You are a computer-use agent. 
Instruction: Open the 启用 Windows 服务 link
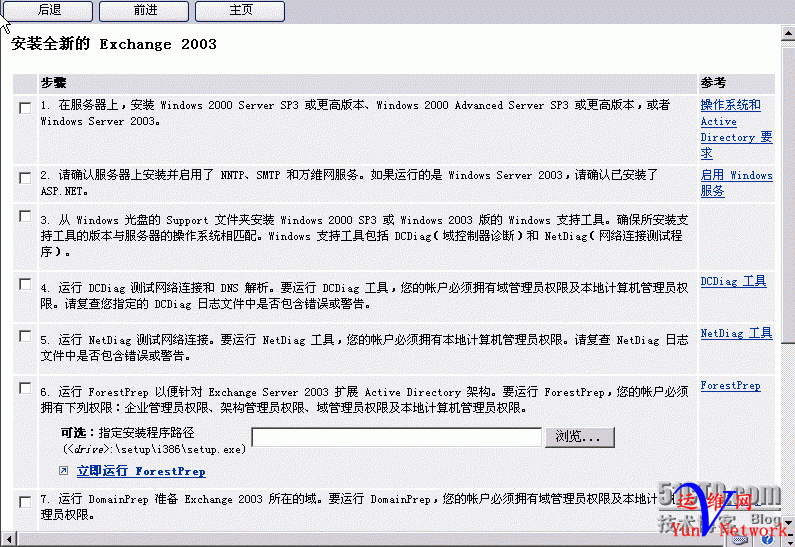(x=736, y=183)
